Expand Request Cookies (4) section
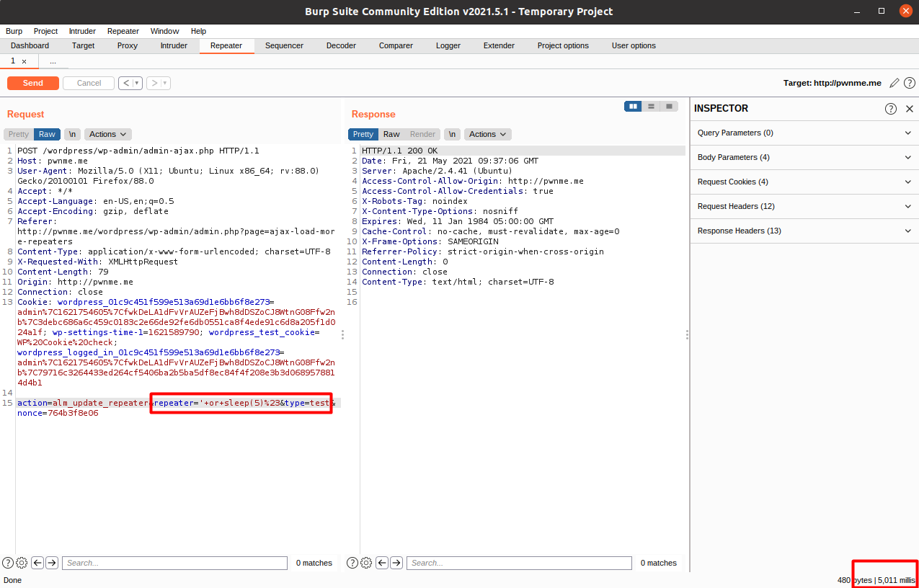 point(804,182)
